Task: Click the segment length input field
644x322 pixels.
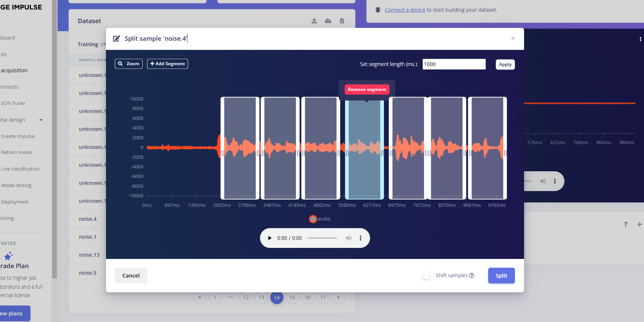Action: coord(454,64)
